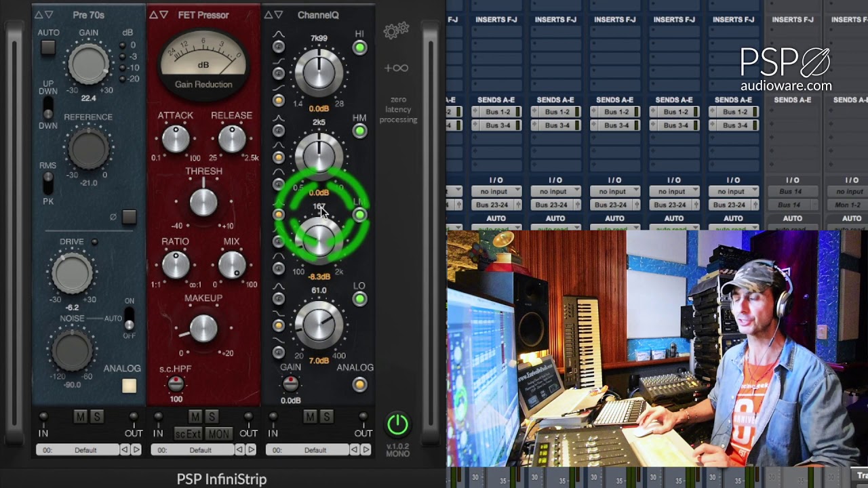Toggle the ANALOG LED in ChannelQ
Viewport: 868px width, 488px height.
coord(359,384)
